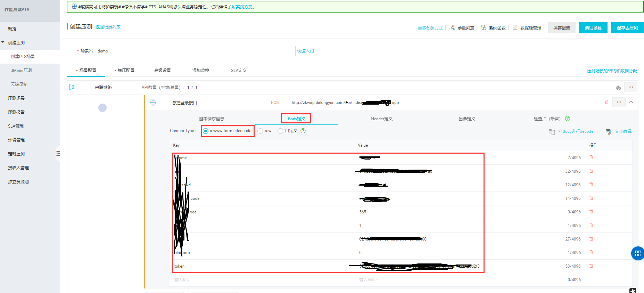Select x-www-form-urlencode content type
This screenshot has height=293, width=644.
[x=206, y=131]
